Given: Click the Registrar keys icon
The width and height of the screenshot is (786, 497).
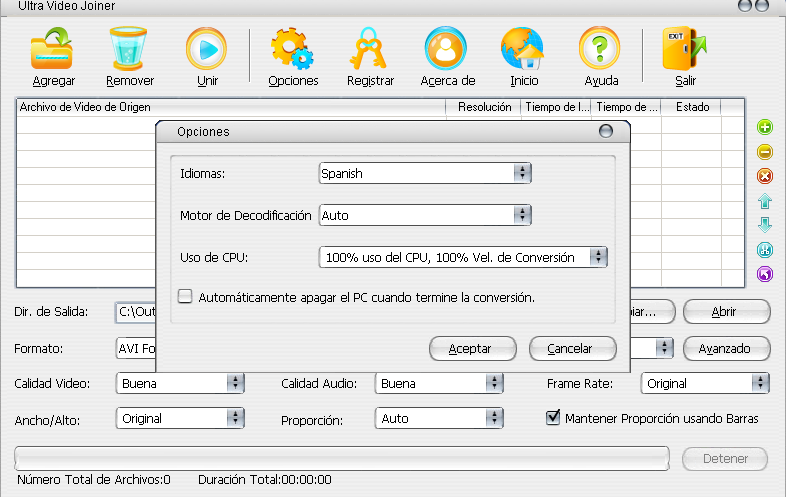Looking at the screenshot, I should [x=369, y=49].
